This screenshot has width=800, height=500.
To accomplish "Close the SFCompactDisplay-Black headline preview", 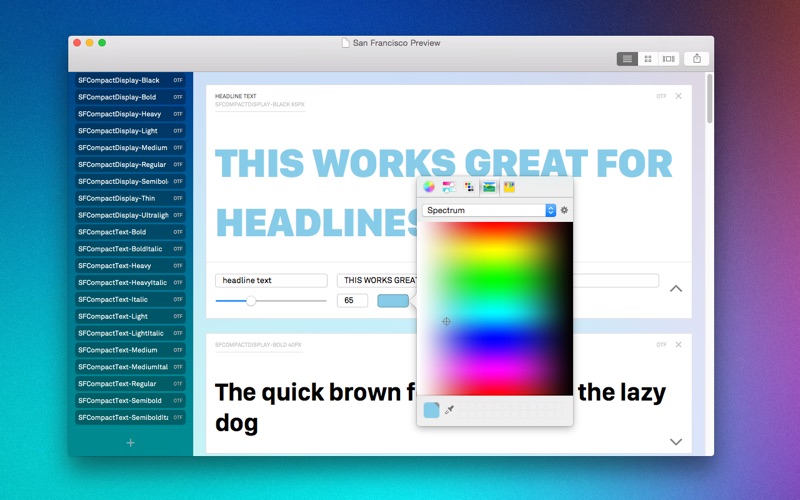I will [x=679, y=96].
